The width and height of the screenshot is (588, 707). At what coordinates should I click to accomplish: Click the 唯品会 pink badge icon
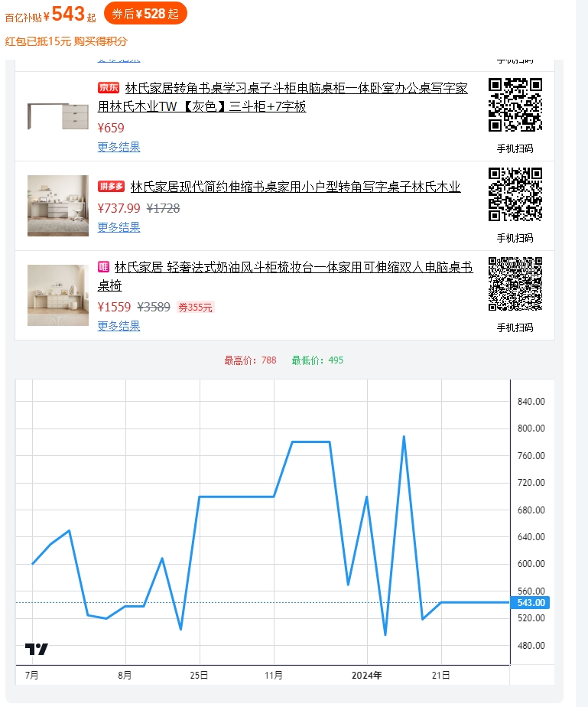103,266
